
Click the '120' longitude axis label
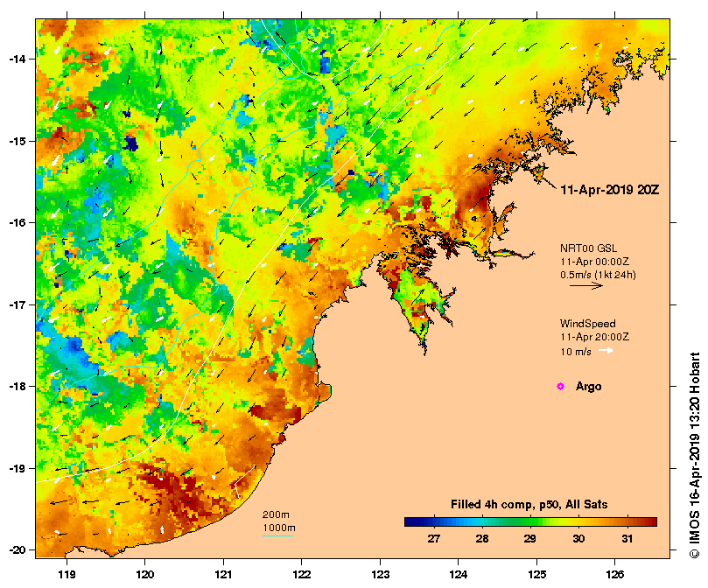[145, 575]
